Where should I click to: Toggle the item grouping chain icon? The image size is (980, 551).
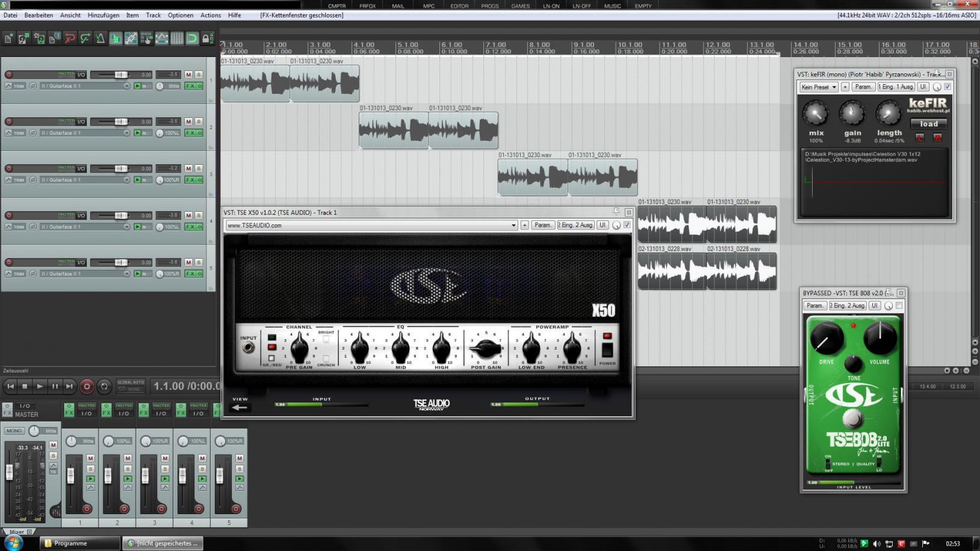[131, 38]
